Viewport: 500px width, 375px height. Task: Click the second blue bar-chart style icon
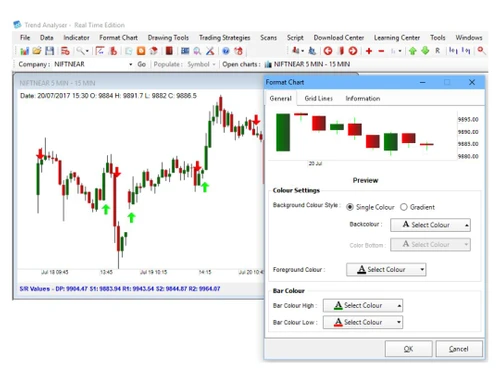466,51
